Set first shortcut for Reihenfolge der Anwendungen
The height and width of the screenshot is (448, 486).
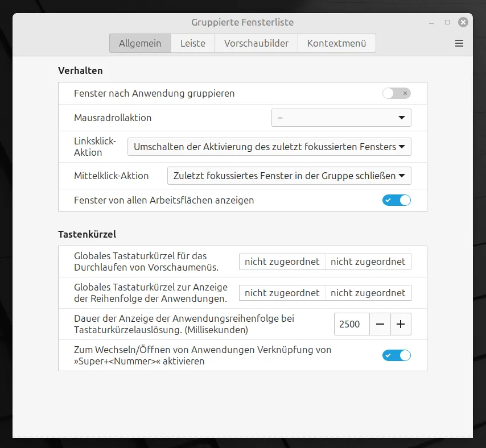(x=282, y=293)
